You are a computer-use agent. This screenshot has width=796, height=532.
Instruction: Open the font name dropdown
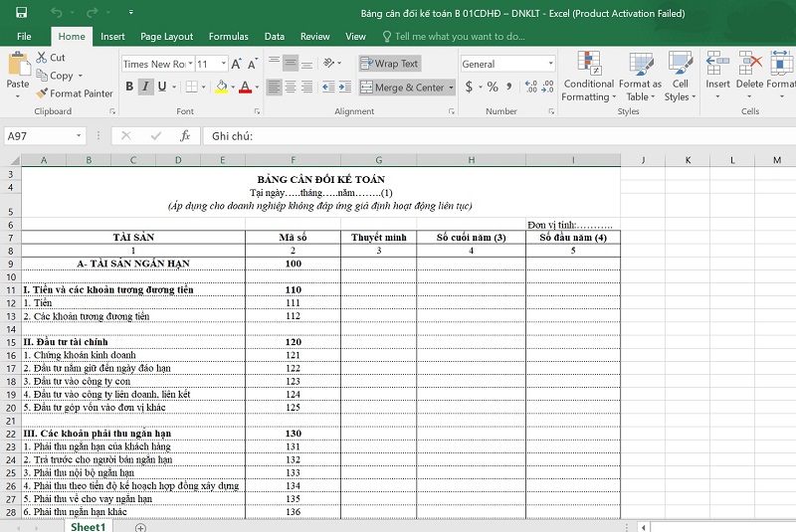pyautogui.click(x=191, y=64)
